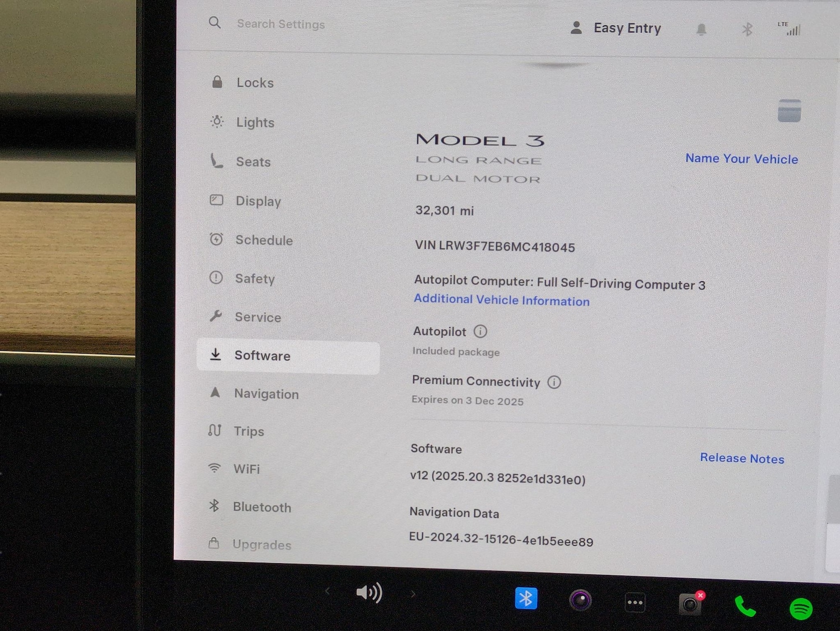Screen dimensions: 840x631
Task: Open notifications bell icon
Action: click(x=701, y=29)
